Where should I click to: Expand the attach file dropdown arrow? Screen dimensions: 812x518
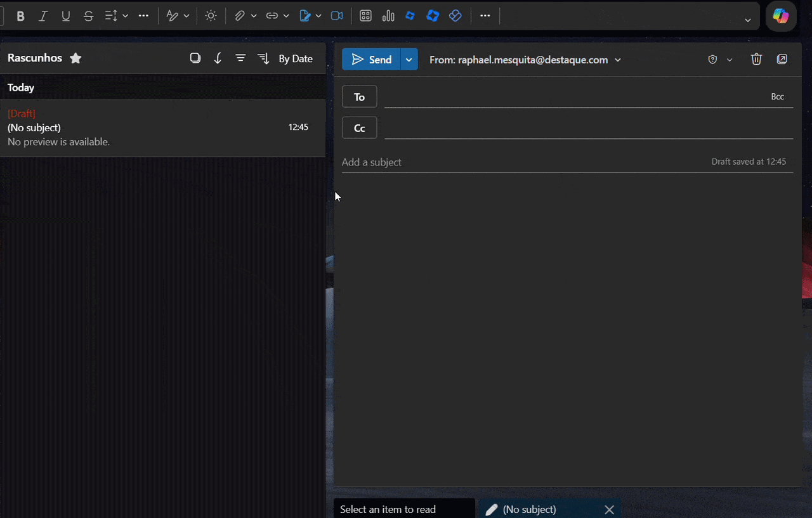[x=254, y=16]
